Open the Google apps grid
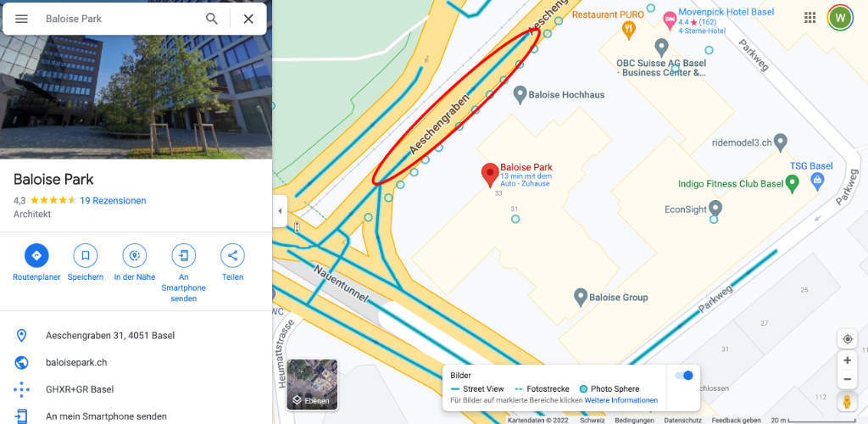The height and width of the screenshot is (424, 868). coord(810,18)
